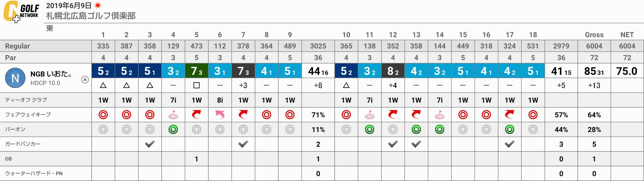Click hole 5 red curved arrow icon
Screen dimensions: 644x181
click(x=196, y=115)
